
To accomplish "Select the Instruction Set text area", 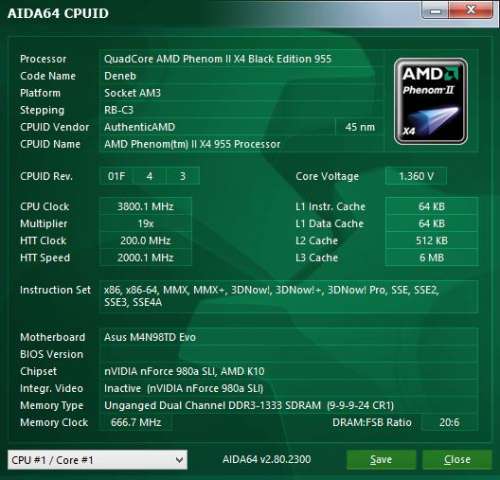I will click(x=289, y=296).
